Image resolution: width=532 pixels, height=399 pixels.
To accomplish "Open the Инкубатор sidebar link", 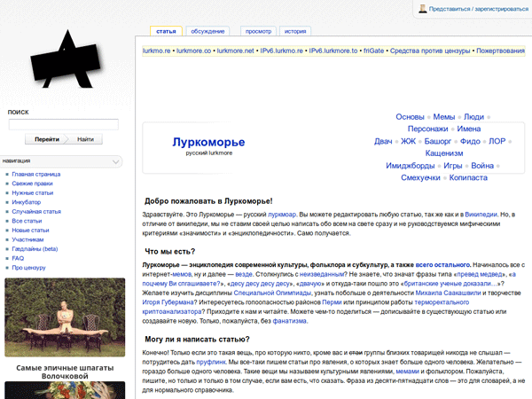I will click(26, 202).
